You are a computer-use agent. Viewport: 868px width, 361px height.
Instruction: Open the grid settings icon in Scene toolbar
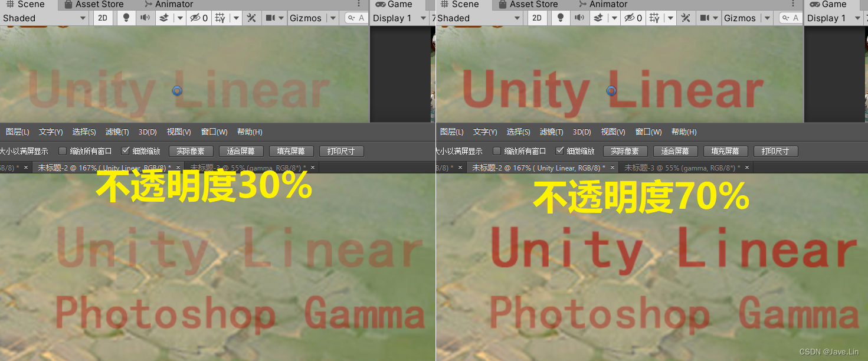(x=219, y=18)
